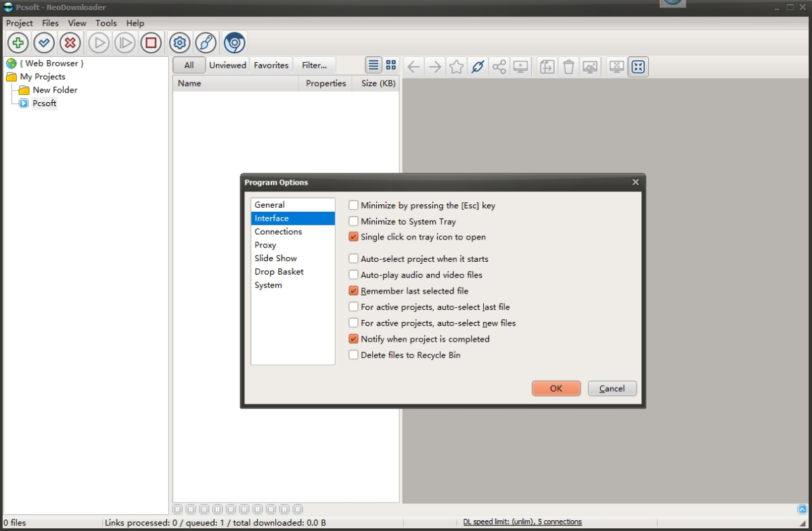
Task: Check Delete files to Recycle Bin
Action: (353, 355)
